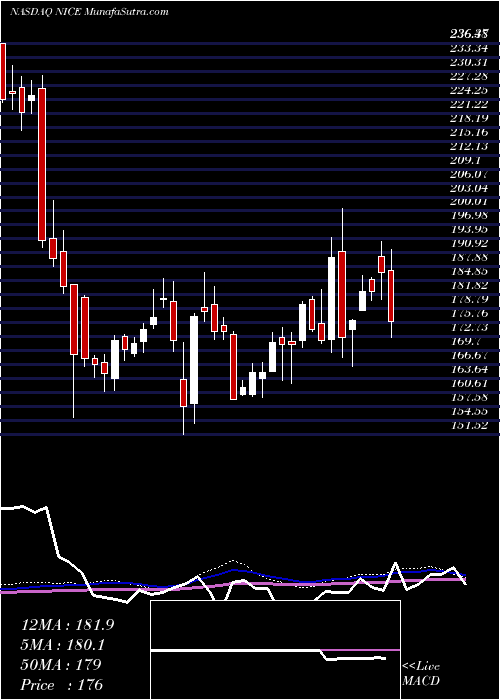Click the NASDAQ NICE MunafaSutra.com title text

coord(88,12)
